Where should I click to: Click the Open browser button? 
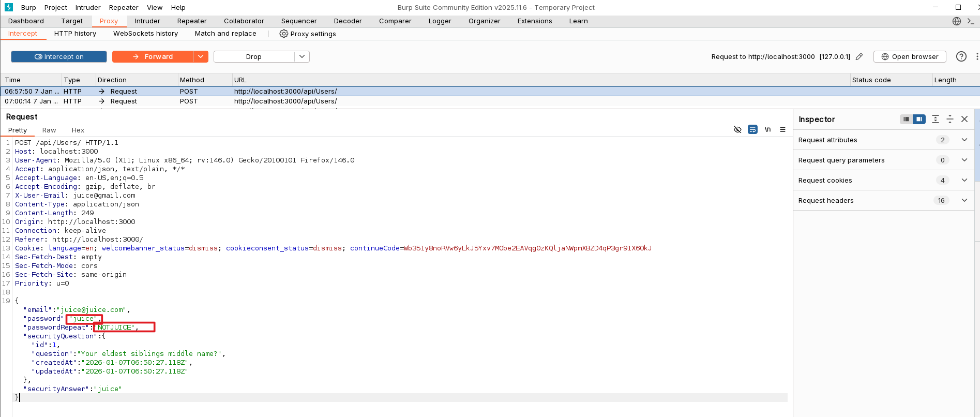tap(909, 57)
